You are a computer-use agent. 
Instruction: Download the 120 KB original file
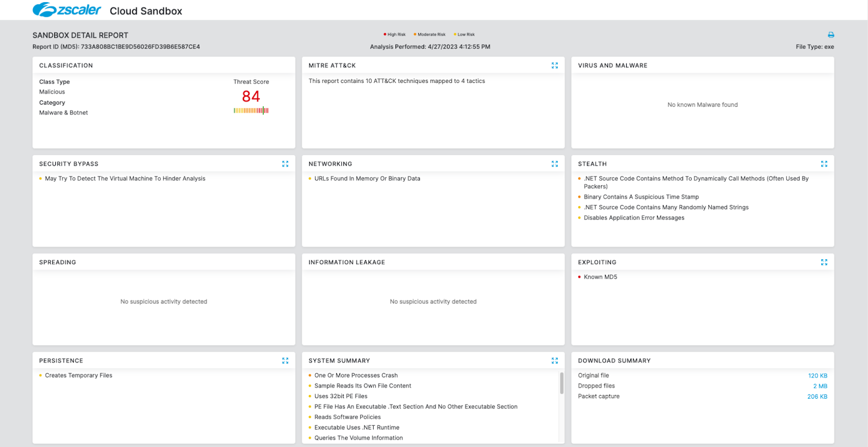point(817,376)
